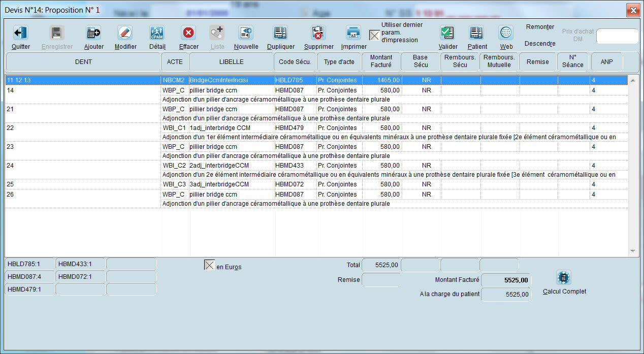
Task: Toggle 'Utiliser dernier param. d'impression' checkbox
Action: (374, 35)
